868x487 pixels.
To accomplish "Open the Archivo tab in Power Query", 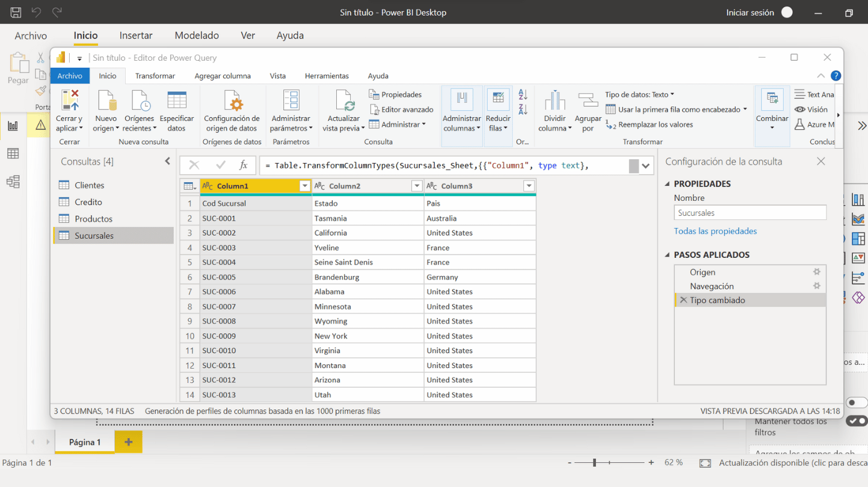I will (x=70, y=76).
